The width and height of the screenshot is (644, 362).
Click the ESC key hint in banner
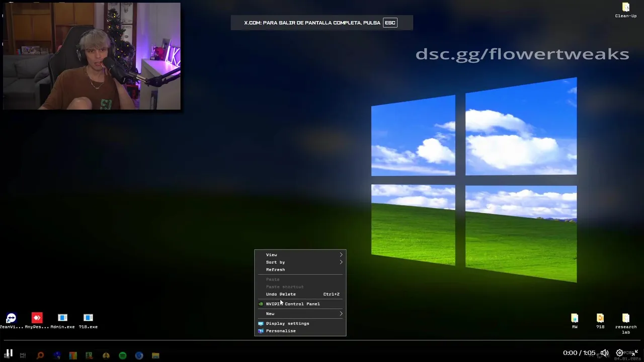[390, 23]
